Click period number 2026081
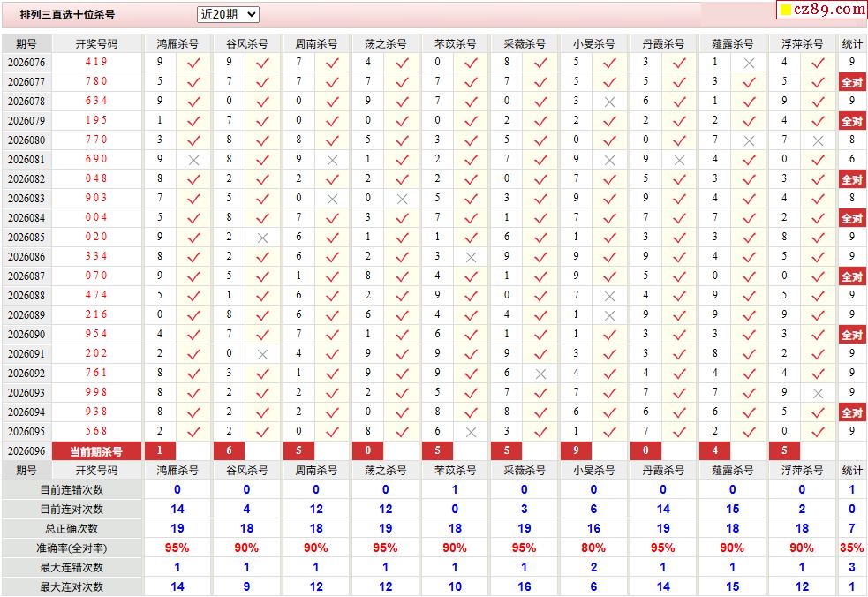Viewport: 868px width, 597px height. pyautogui.click(x=26, y=160)
